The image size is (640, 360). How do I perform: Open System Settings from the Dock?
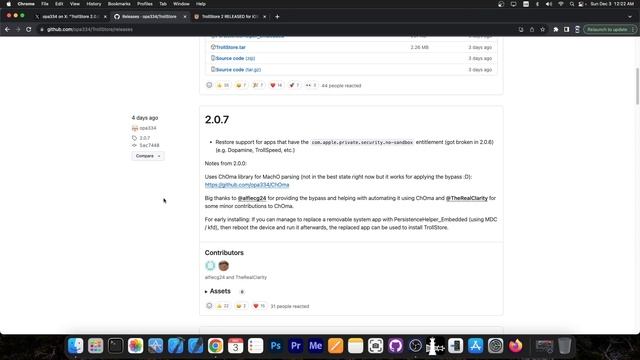[x=496, y=346]
